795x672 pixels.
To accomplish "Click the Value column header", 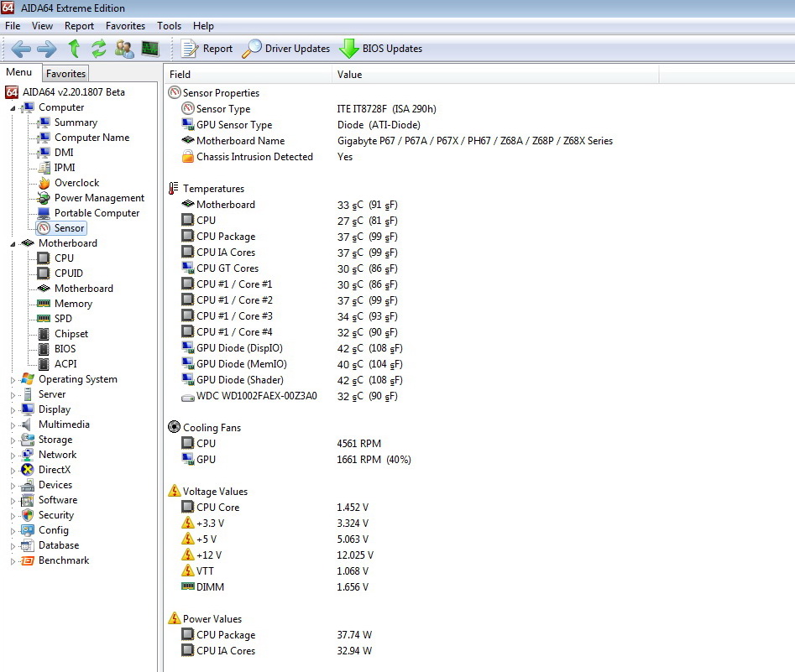I will point(495,75).
